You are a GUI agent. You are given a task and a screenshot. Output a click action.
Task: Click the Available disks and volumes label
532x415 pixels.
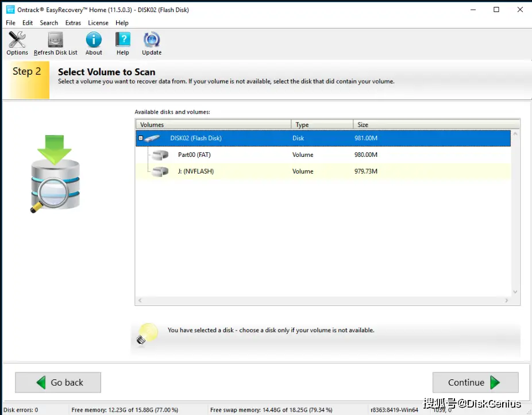172,112
